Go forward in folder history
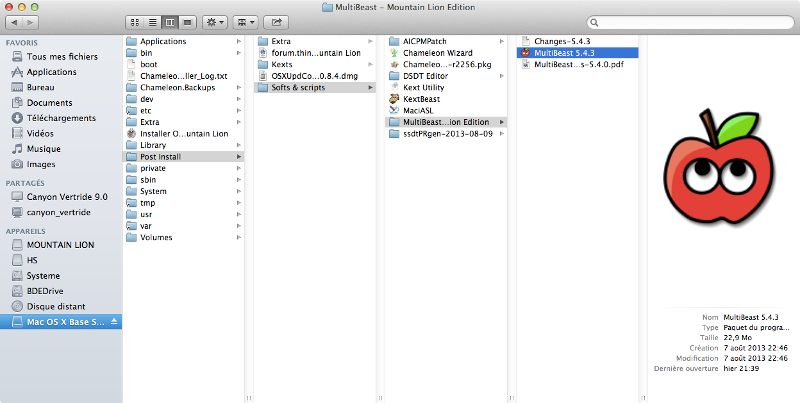Viewport: 800px width, 403px height. 30,22
